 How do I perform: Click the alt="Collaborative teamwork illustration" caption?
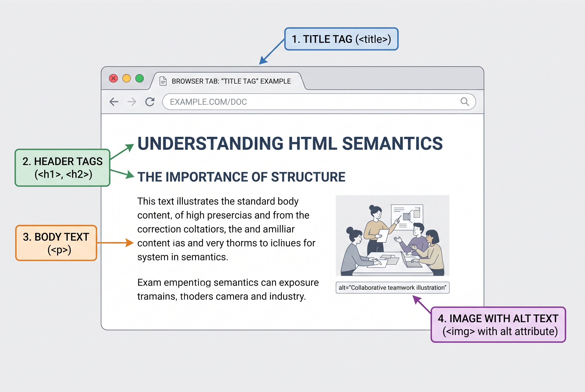(x=392, y=288)
